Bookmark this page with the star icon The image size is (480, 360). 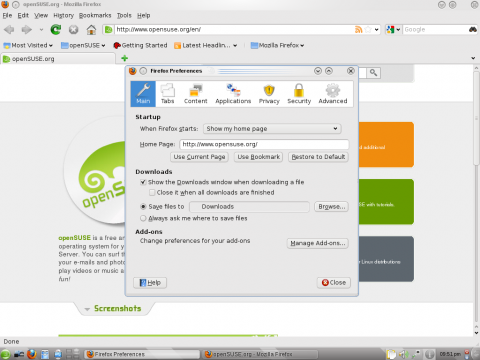tap(368, 30)
